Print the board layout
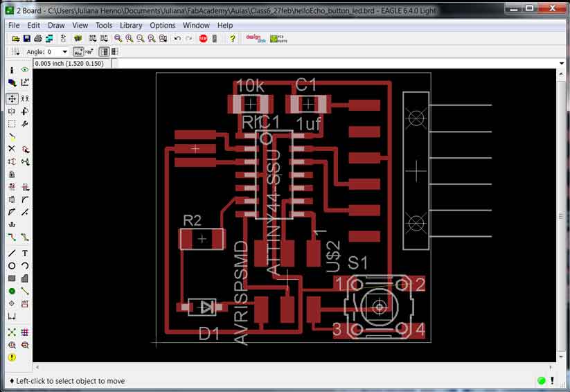This screenshot has height=392, width=570. click(x=38, y=39)
